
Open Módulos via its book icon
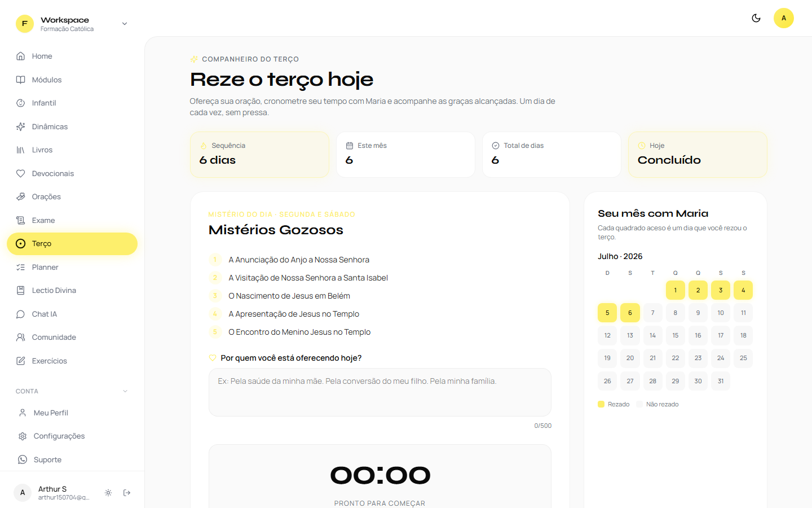tap(21, 80)
